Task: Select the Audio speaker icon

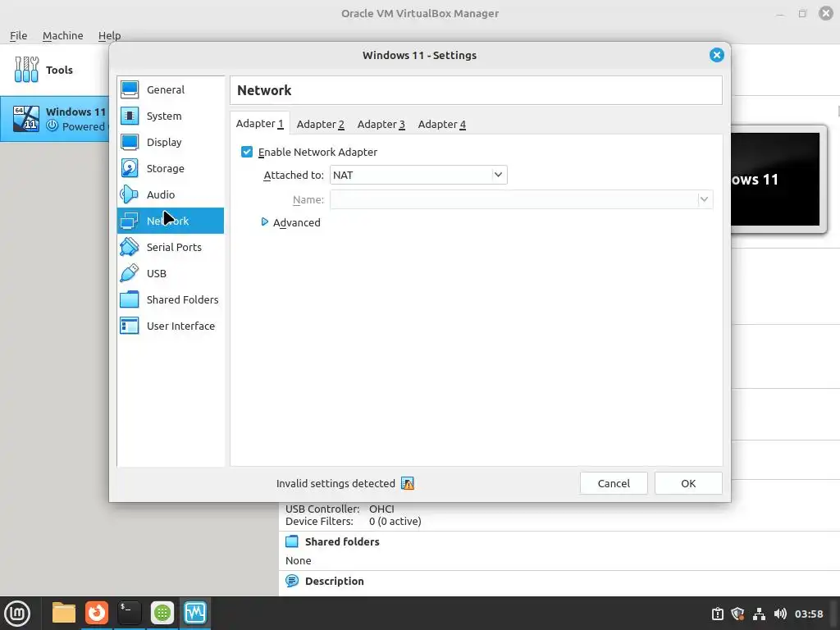Action: coord(130,194)
